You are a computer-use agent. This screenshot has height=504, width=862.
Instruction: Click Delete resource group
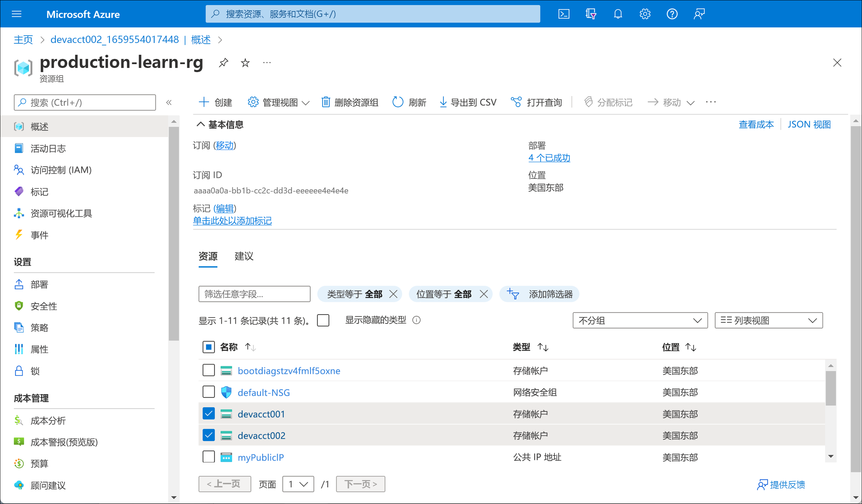pos(350,102)
